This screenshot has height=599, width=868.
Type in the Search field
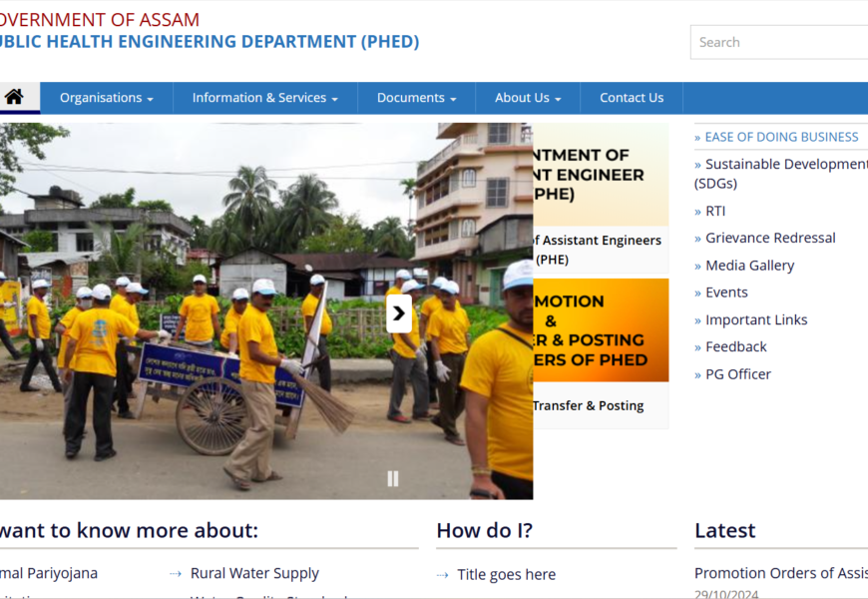click(778, 42)
